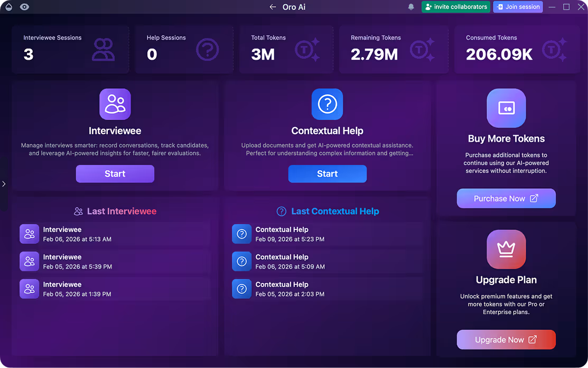Click the back arrow beside Oro Ai

pos(273,7)
